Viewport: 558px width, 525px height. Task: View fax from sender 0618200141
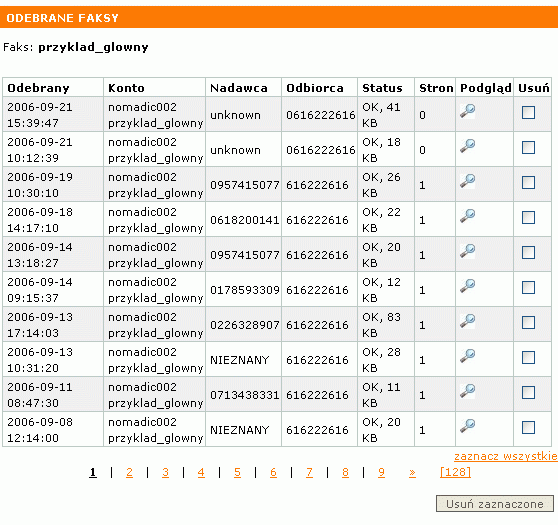tap(467, 216)
